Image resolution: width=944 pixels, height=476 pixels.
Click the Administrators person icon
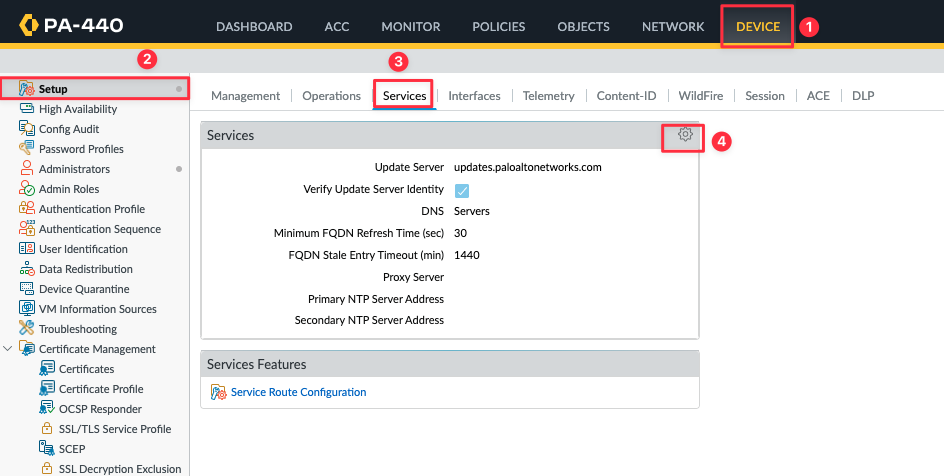26,168
